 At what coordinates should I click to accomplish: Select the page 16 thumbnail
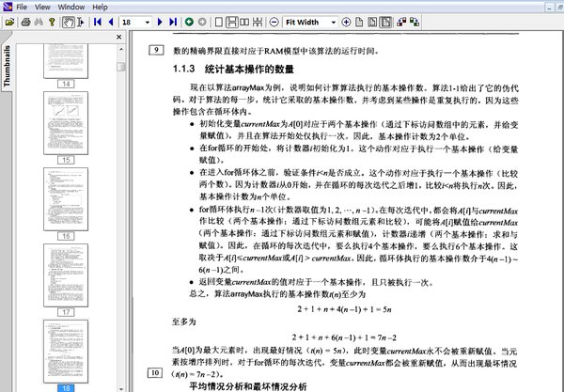coord(66,199)
